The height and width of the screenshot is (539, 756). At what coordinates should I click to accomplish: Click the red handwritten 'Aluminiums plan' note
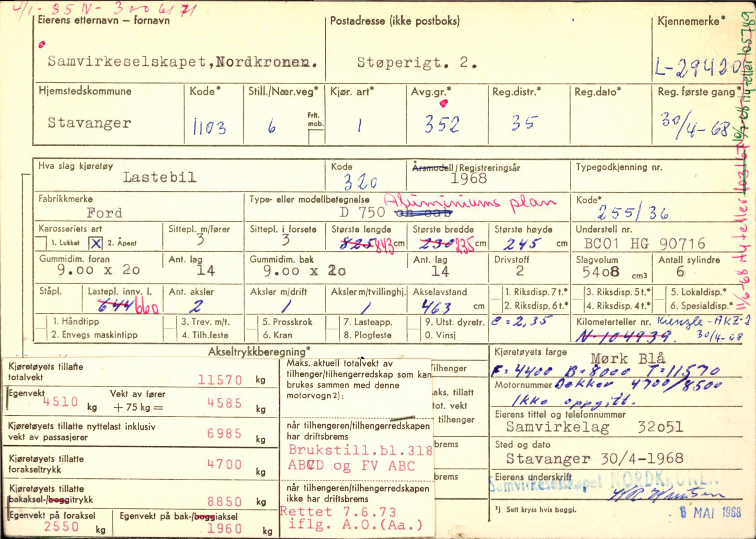469,203
